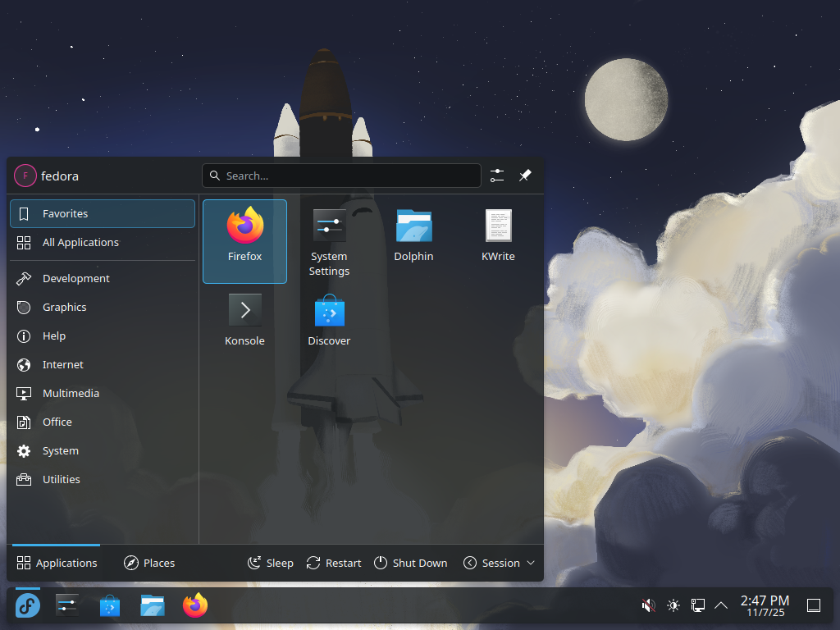Viewport: 840px width, 630px height.
Task: Show hidden system tray icons
Action: tap(721, 605)
